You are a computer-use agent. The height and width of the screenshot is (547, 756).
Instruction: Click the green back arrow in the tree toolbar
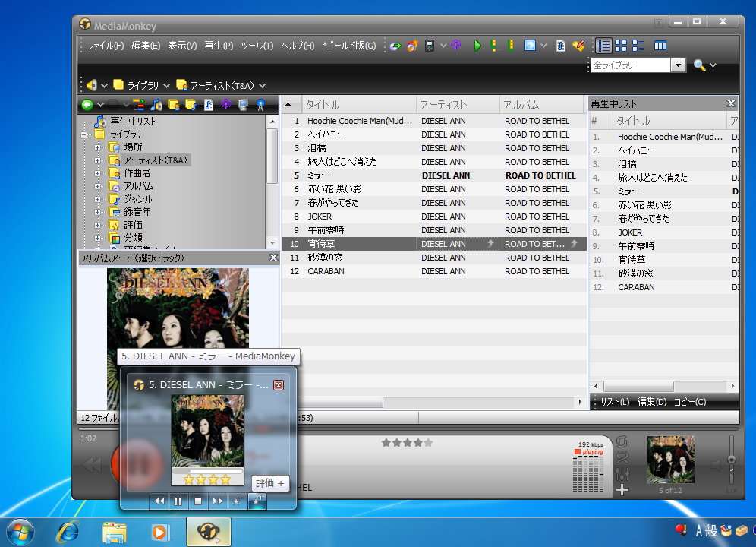point(87,104)
